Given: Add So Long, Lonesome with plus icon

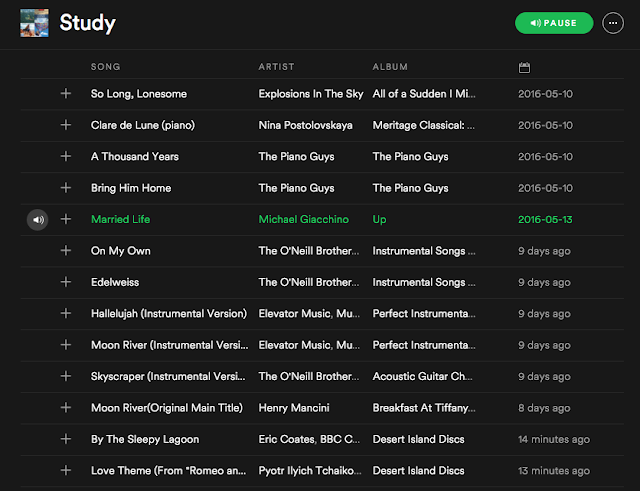Looking at the screenshot, I should (66, 93).
